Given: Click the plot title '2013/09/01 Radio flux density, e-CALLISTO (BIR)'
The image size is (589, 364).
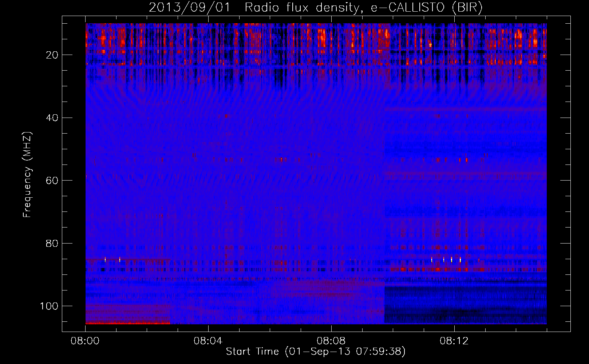Looking at the screenshot, I should pos(316,8).
